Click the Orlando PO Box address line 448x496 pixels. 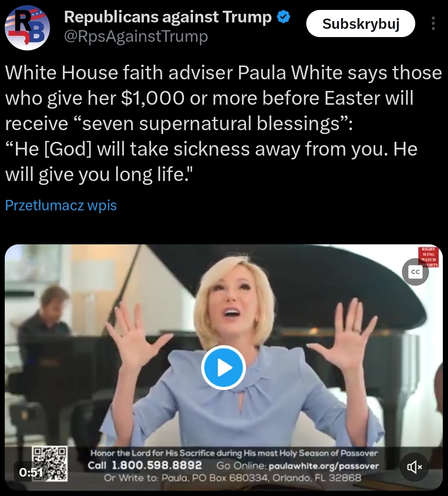click(232, 477)
